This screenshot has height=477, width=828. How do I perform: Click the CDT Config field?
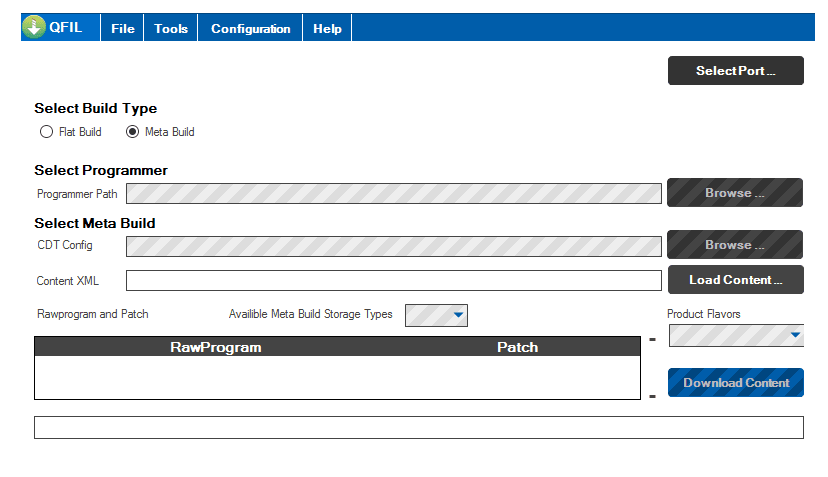pyautogui.click(x=393, y=246)
